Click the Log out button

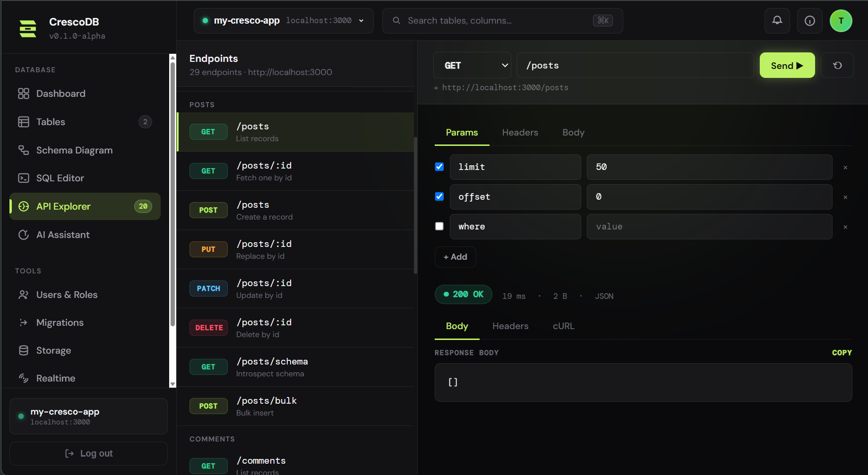(89, 453)
